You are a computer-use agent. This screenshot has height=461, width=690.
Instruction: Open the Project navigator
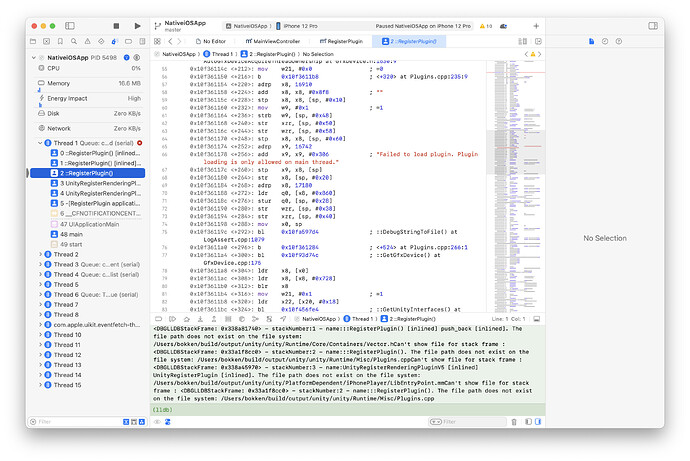[x=33, y=41]
